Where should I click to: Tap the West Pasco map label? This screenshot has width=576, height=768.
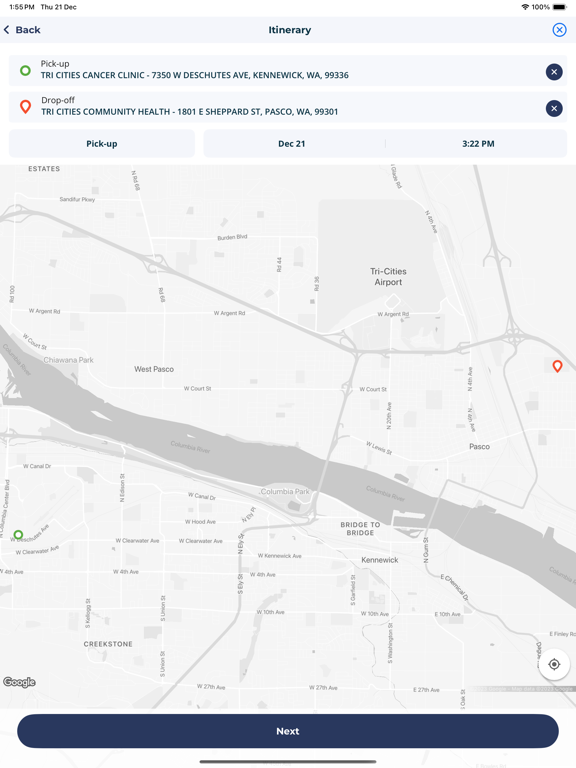[x=154, y=369]
